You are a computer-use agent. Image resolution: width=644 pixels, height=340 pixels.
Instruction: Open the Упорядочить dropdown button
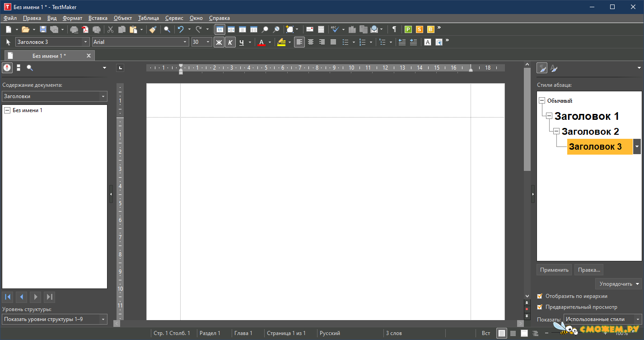click(x=618, y=284)
